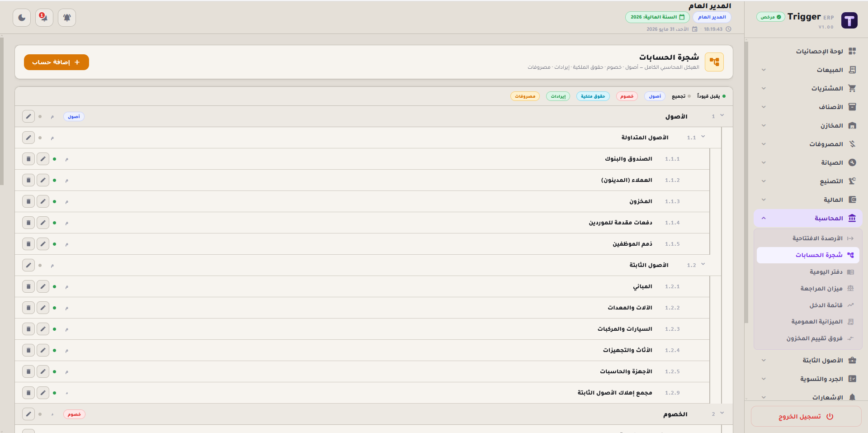The image size is (868, 433).
Task: Click السنة المالية 2026 badge
Action: 657,17
